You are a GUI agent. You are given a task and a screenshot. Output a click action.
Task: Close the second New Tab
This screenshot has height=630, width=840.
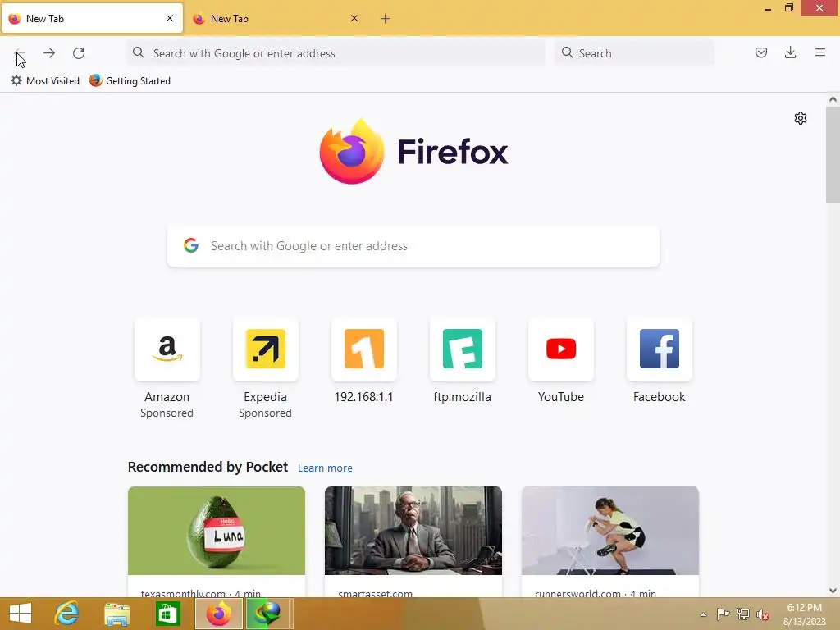354,18
